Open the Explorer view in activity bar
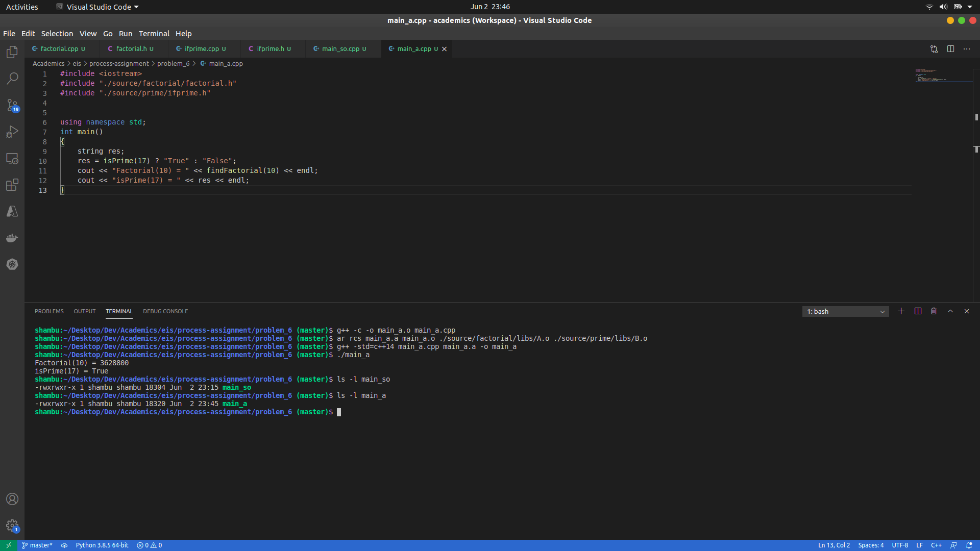 (12, 52)
